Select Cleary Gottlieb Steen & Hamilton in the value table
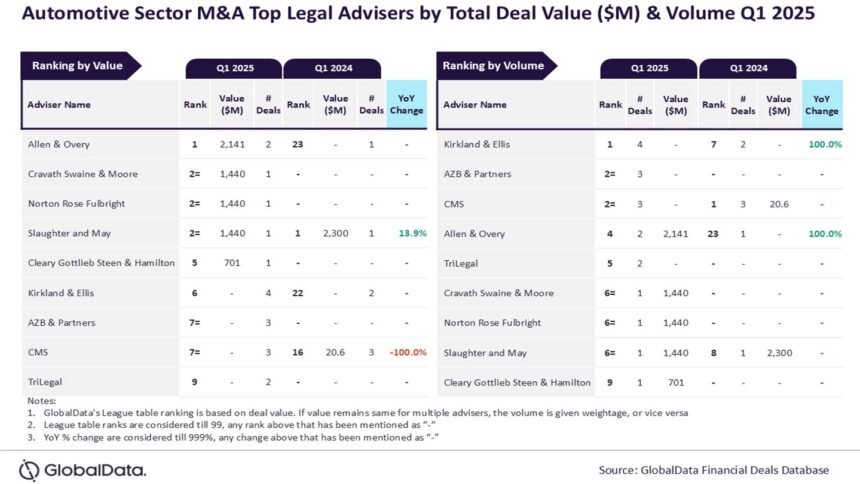The height and width of the screenshot is (484, 860). pos(101,263)
